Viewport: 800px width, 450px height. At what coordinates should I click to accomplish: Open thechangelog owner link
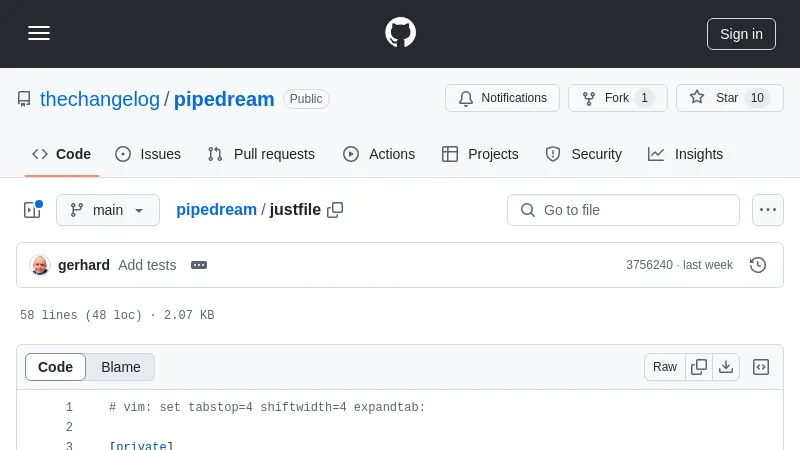[x=100, y=99]
